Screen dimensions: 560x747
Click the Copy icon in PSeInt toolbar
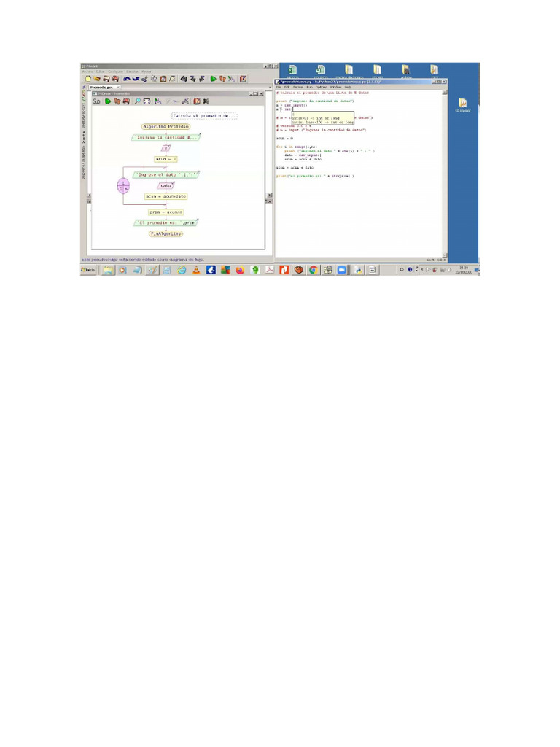point(155,79)
